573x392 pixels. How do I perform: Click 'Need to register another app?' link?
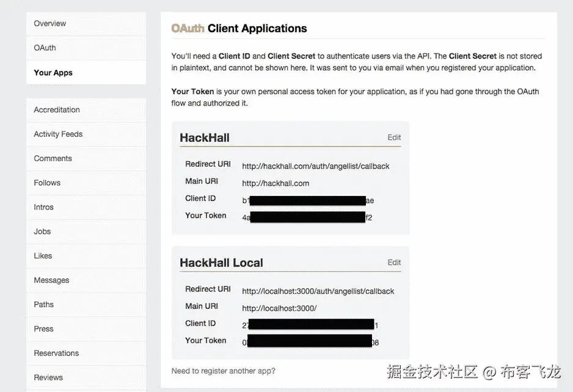pos(224,371)
